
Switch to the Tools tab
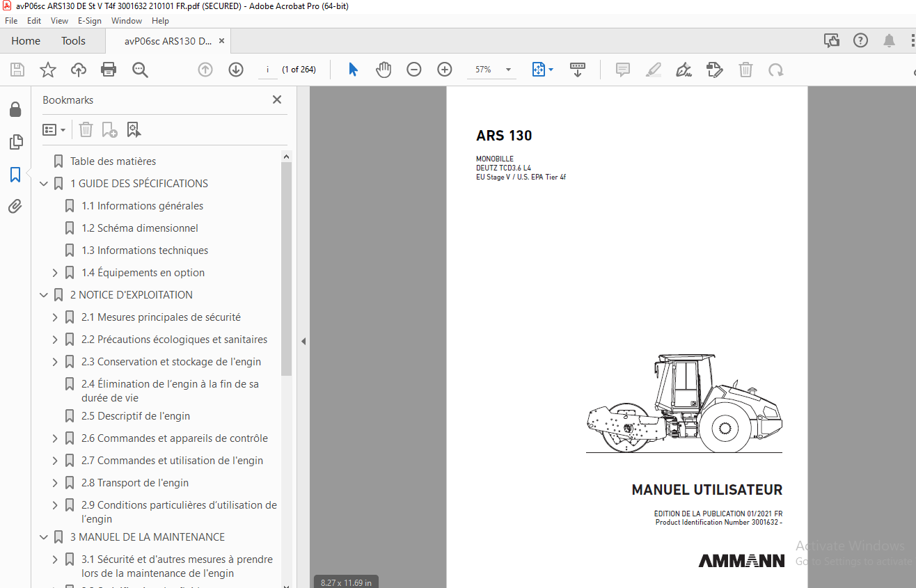pos(73,41)
